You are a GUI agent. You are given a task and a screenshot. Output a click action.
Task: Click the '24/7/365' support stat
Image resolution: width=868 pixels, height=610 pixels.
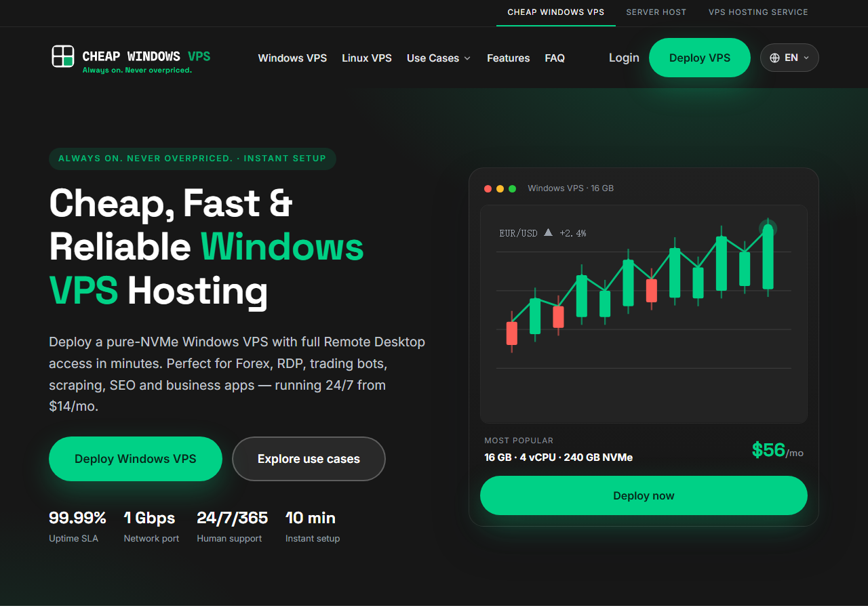233,518
